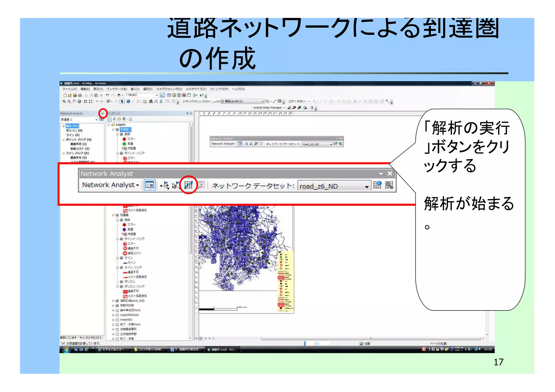Click the New document icon
Image resolution: width=555 pixels, height=392 pixels.
pyautogui.click(x=65, y=95)
